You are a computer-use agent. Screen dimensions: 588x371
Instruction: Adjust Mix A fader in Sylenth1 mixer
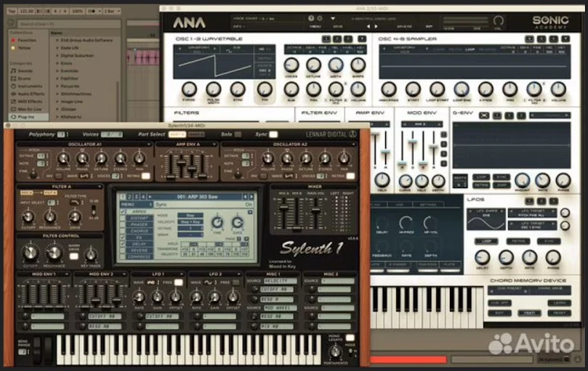[284, 207]
